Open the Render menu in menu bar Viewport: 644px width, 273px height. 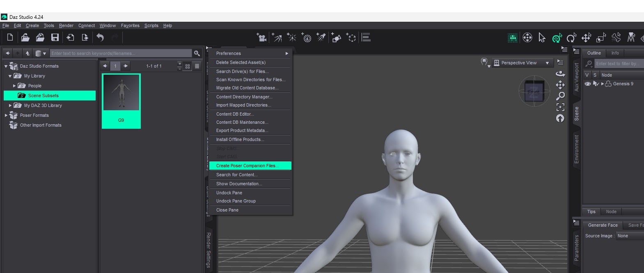coord(66,25)
